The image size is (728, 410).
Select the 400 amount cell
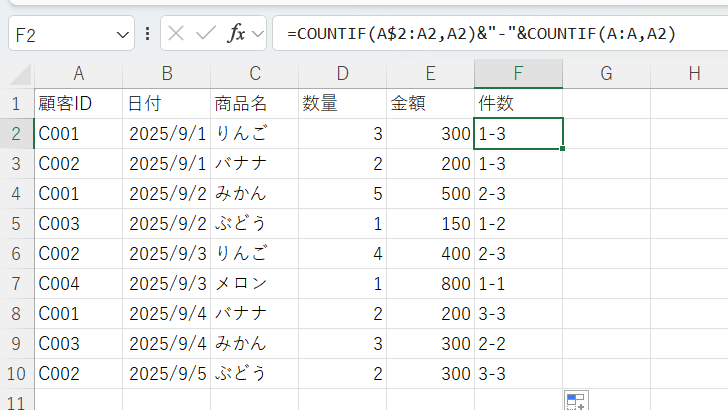430,254
